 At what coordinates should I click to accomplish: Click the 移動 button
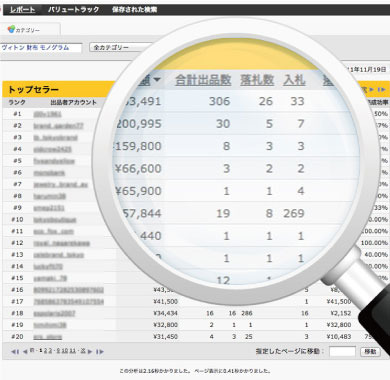370,351
